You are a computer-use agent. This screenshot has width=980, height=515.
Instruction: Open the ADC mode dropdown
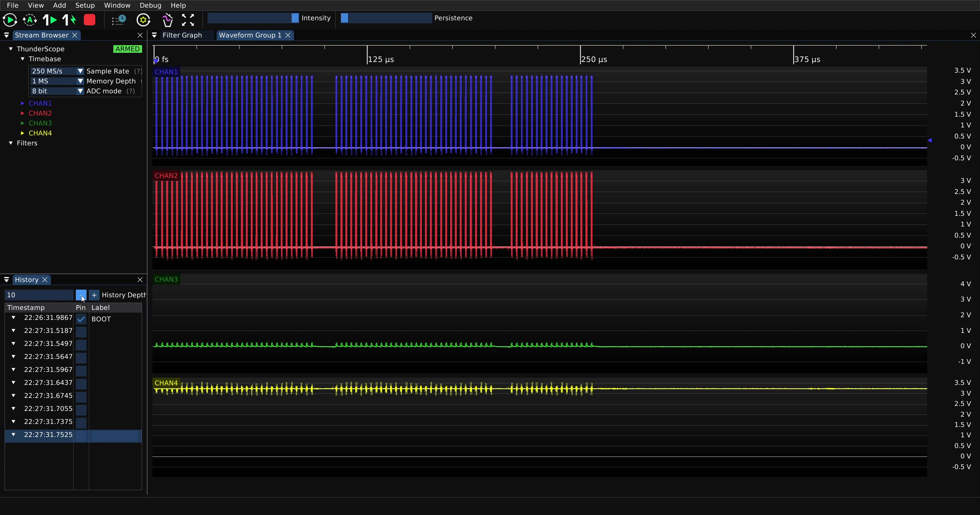tap(57, 91)
